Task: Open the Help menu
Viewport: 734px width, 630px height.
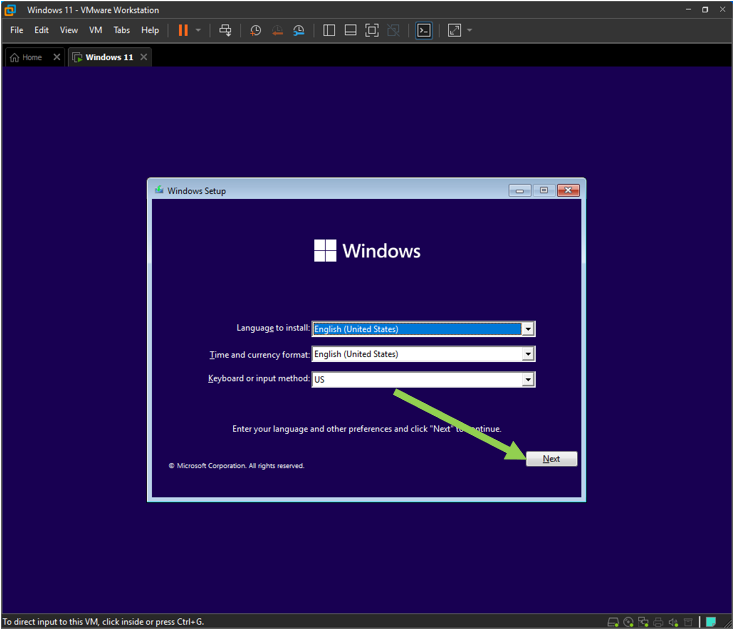Action: (x=150, y=30)
